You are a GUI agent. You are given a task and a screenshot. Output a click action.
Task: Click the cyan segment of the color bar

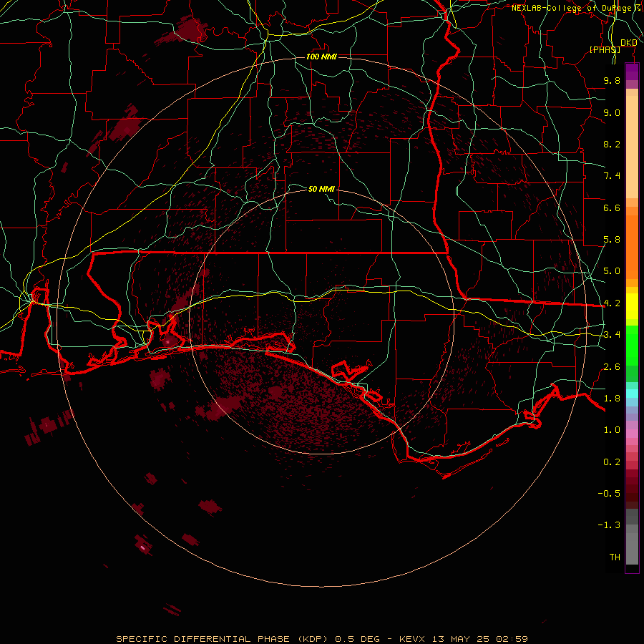[632, 394]
